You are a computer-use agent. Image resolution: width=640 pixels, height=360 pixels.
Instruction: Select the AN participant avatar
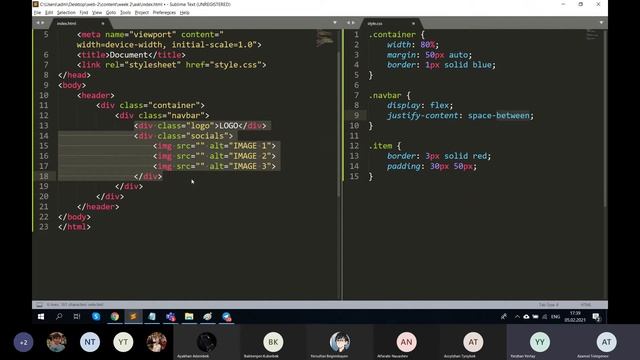[407, 342]
